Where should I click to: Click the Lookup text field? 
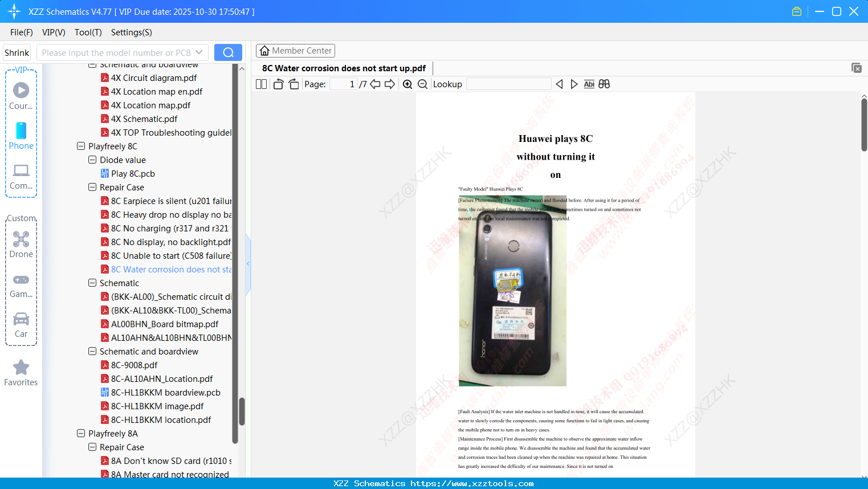(x=508, y=84)
